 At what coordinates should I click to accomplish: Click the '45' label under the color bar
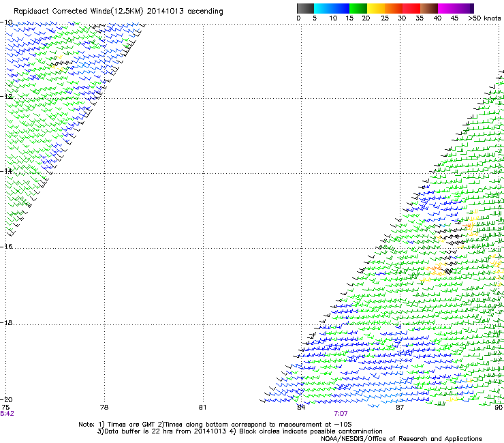[454, 18]
